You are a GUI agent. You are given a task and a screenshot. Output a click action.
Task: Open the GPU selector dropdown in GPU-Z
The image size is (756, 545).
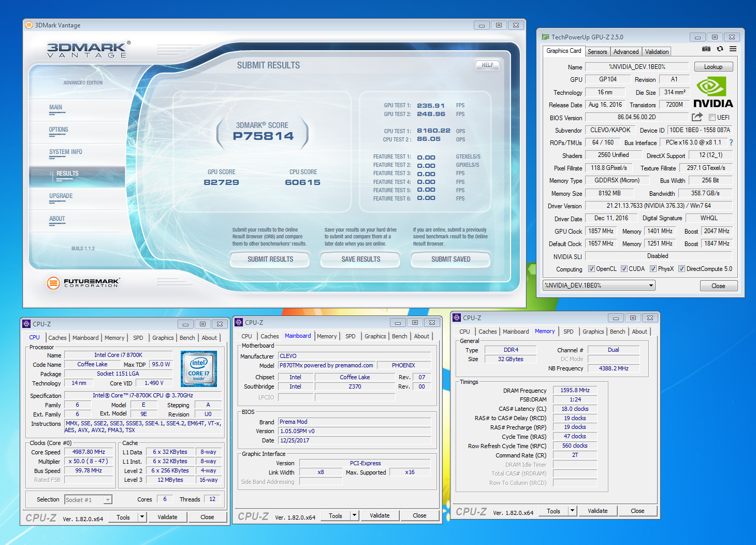tap(651, 285)
